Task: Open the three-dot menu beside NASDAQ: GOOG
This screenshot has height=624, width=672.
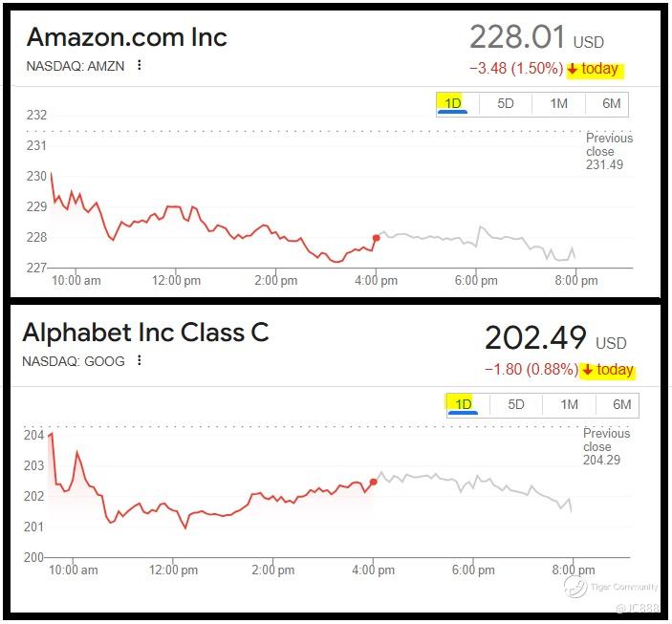Action: 140,360
